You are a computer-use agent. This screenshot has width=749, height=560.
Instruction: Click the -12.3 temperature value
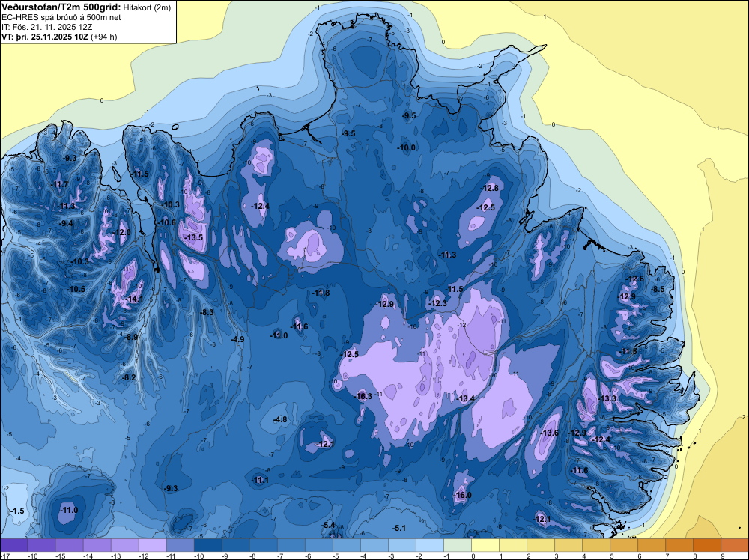pos(438,303)
